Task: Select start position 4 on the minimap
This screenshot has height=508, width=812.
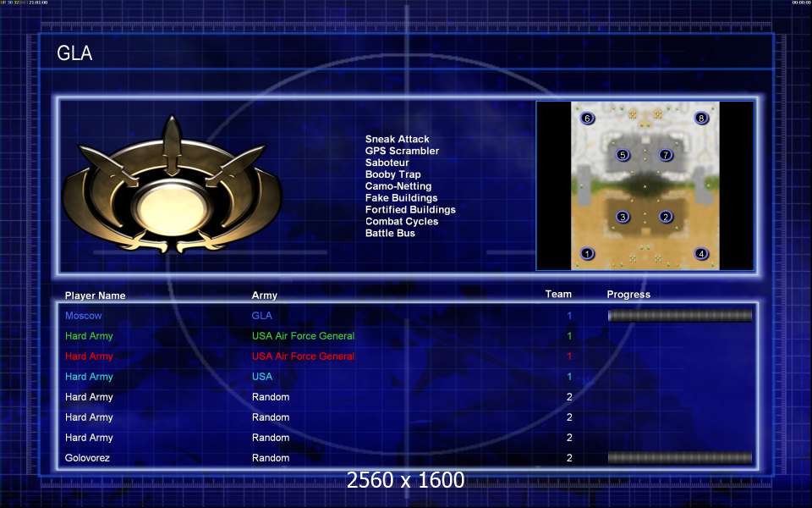Action: coord(701,253)
